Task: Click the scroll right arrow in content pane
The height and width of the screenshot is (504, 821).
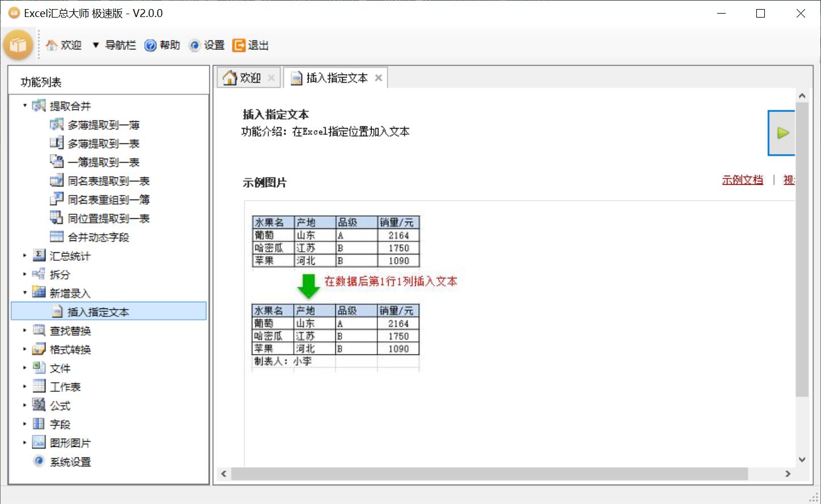Action: click(788, 473)
